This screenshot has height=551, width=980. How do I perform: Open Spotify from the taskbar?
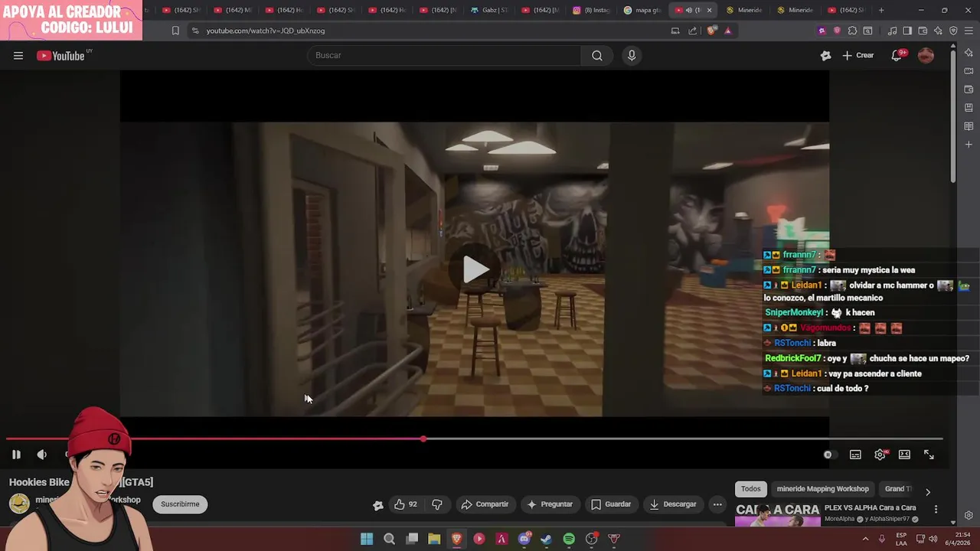[x=569, y=539]
